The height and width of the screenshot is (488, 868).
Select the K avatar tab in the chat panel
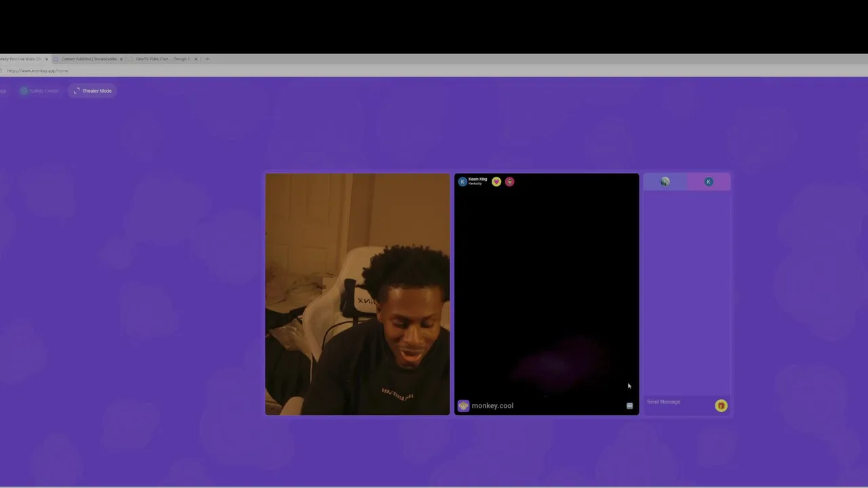[x=709, y=182]
